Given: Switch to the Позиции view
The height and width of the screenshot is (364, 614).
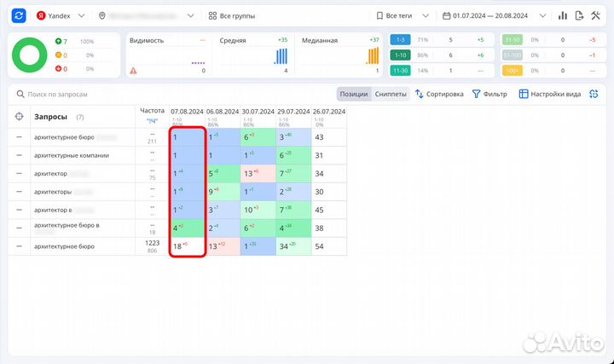Looking at the screenshot, I should (x=353, y=94).
